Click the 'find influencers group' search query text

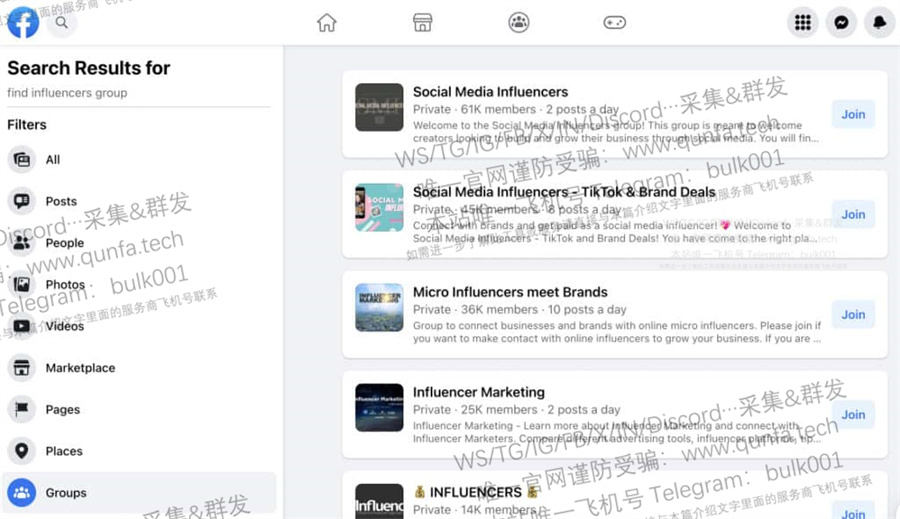(67, 92)
